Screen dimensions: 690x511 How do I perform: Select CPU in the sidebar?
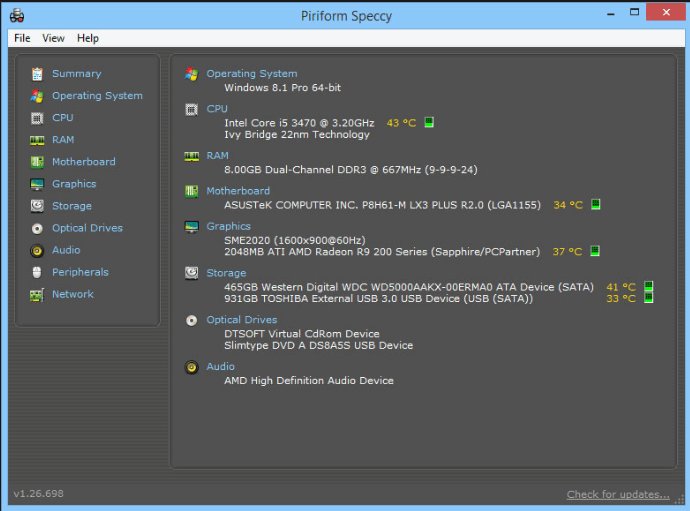pyautogui.click(x=62, y=118)
